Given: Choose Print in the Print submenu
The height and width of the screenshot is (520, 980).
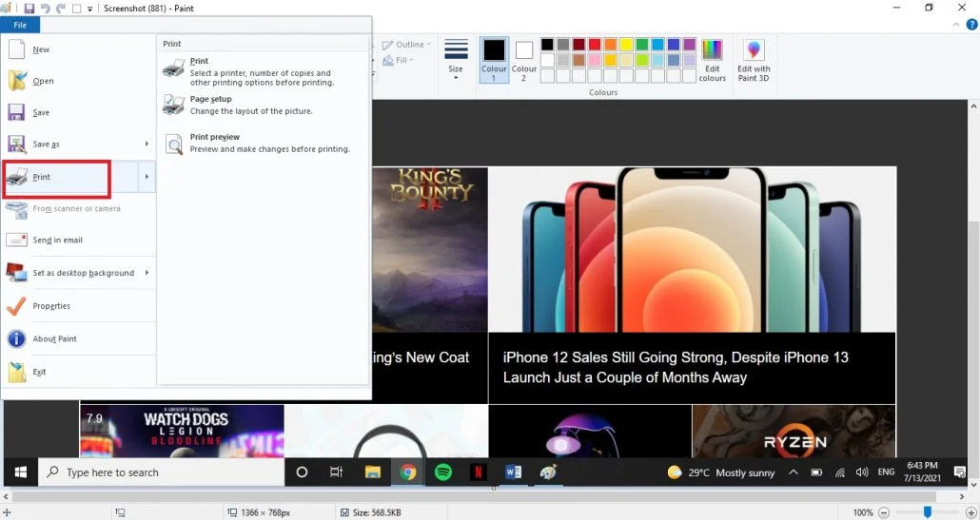Looking at the screenshot, I should pyautogui.click(x=263, y=71).
